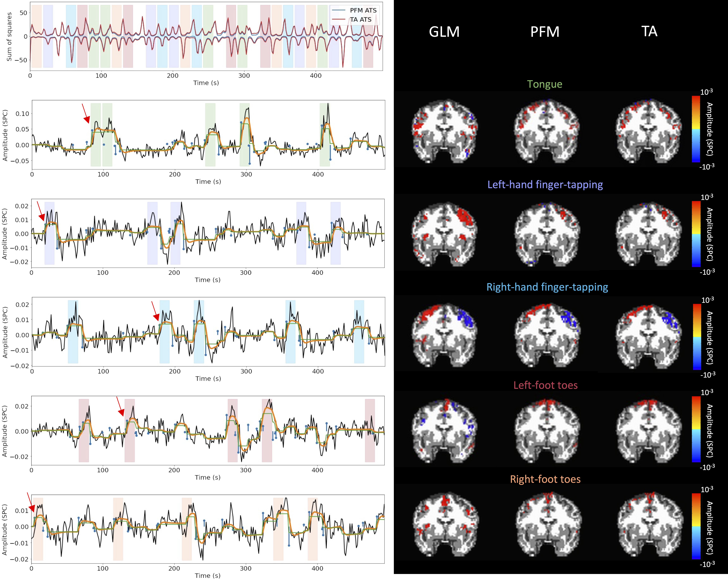This screenshot has width=728, height=581.
Task: Click the PFM column header
Action: tap(545, 32)
